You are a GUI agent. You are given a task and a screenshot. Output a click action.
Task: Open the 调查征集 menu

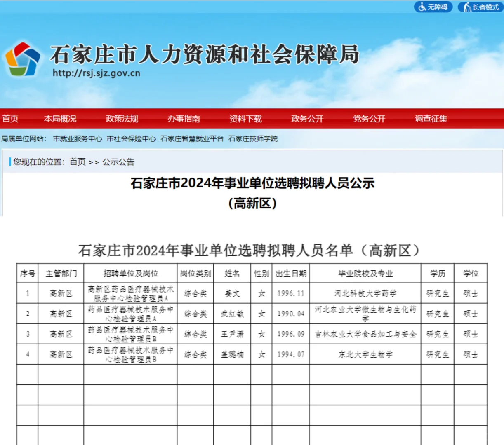coord(431,119)
